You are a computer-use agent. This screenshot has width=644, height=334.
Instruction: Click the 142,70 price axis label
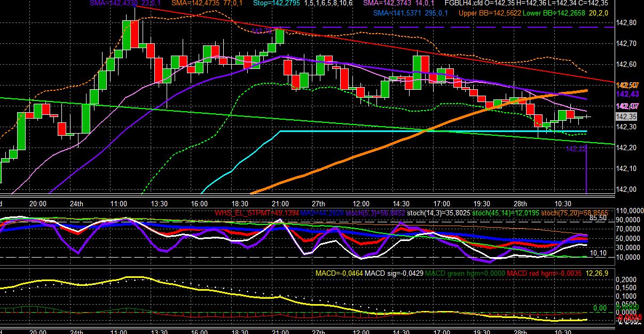626,44
